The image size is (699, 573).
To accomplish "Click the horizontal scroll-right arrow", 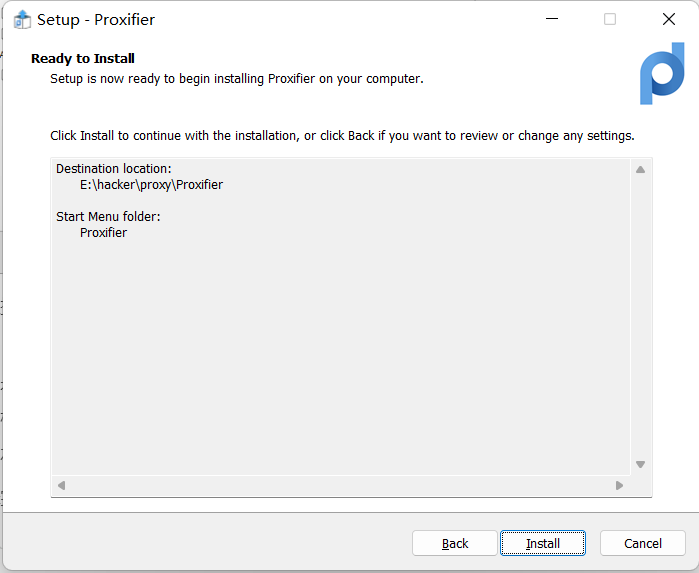I will (620, 486).
